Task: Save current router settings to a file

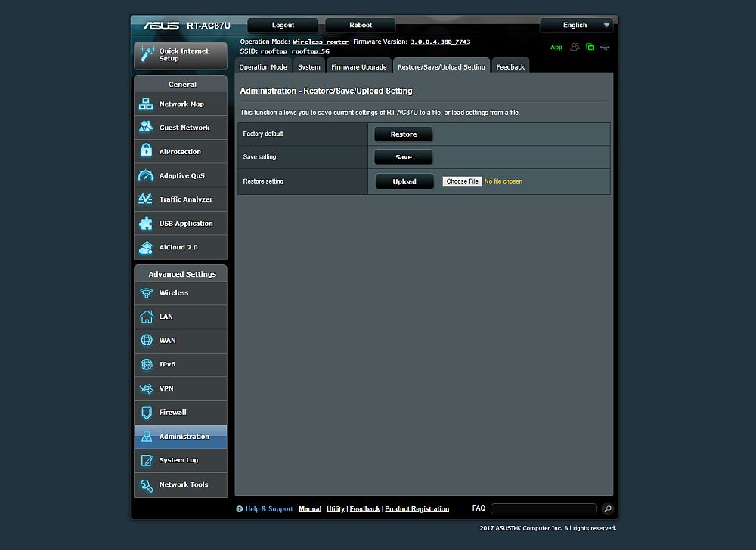Action: coord(402,157)
